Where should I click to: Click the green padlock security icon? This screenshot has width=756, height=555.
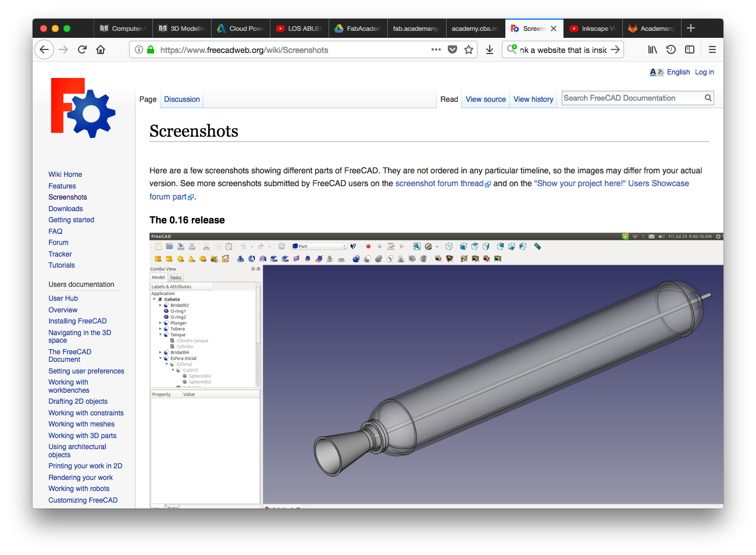(x=151, y=50)
